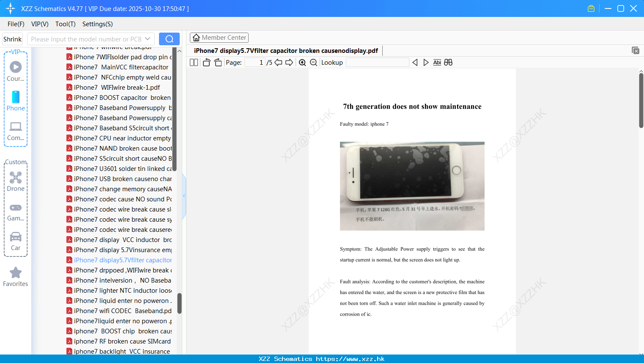Open iPhone7 lighter NTC inductor loose file
This screenshot has height=363, width=644.
(119, 290)
